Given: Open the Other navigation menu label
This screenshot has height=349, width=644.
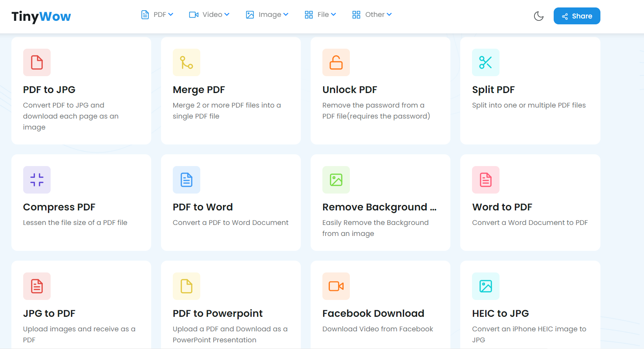Looking at the screenshot, I should point(375,15).
